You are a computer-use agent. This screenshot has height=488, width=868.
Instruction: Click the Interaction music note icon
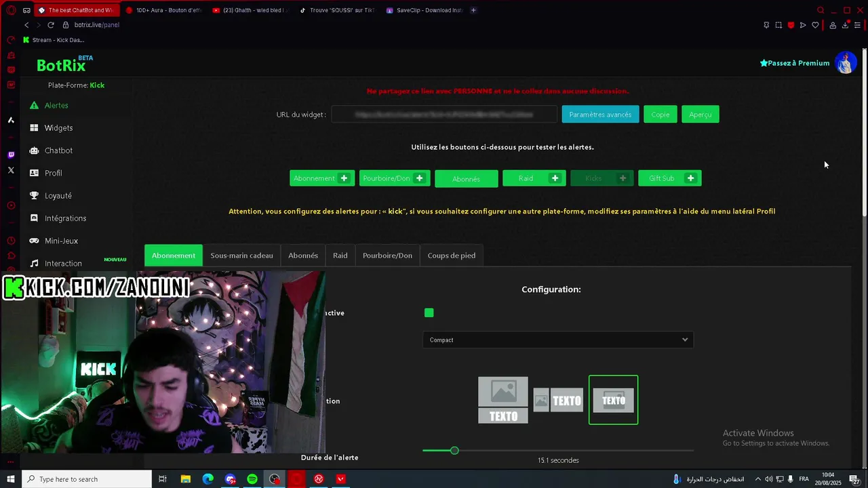coord(34,263)
